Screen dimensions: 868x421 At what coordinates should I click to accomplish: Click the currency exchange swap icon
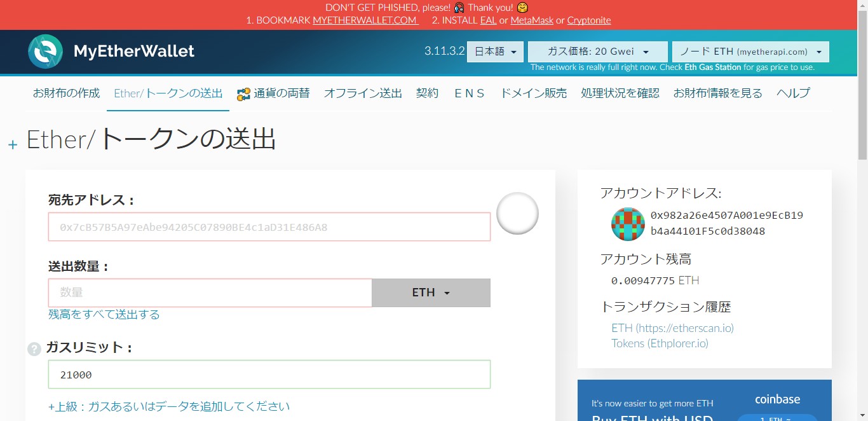point(243,94)
